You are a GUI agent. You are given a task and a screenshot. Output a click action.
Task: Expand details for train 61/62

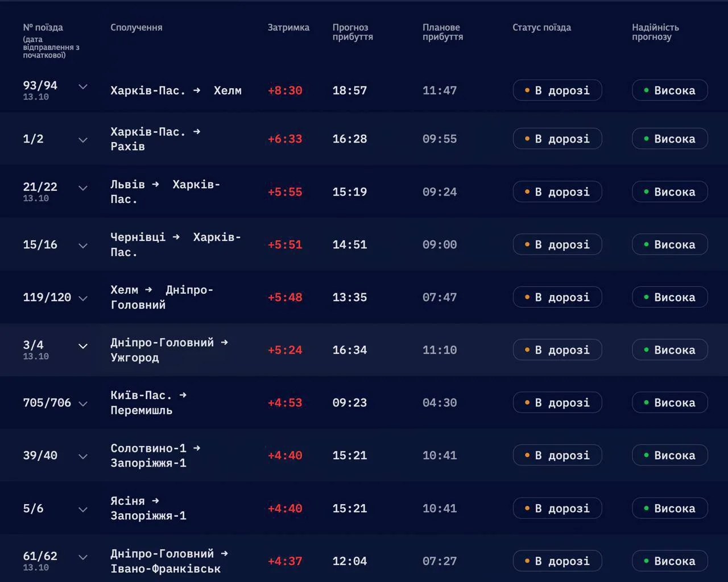pos(83,558)
